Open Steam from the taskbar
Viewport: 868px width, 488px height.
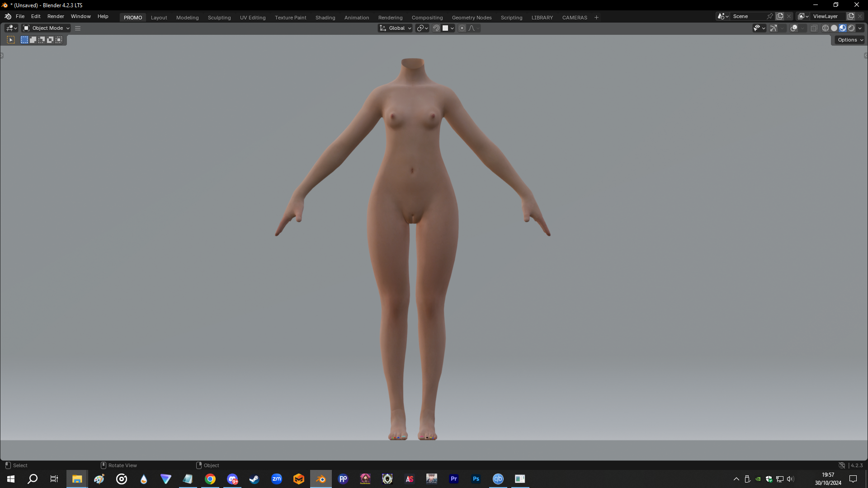(255, 479)
